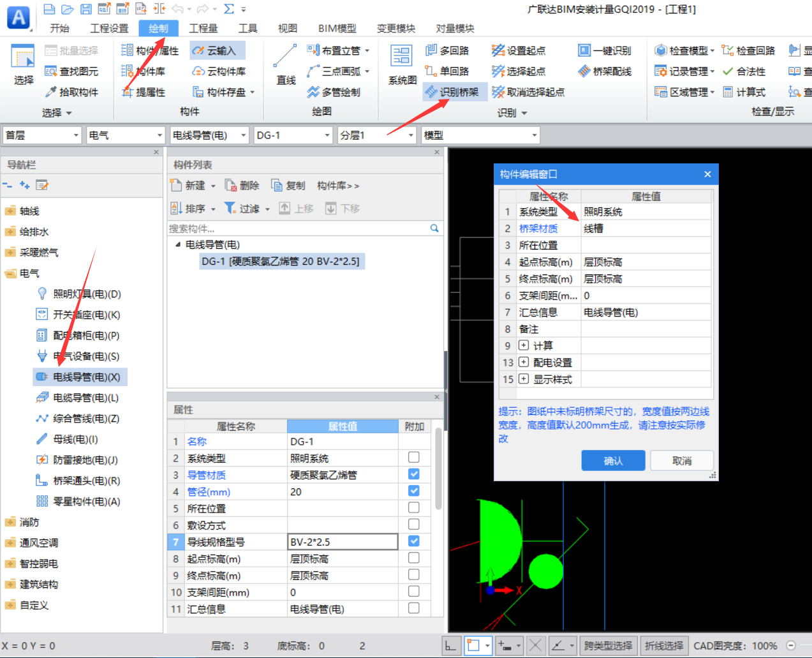
Task: Open 云构件库
Action: [x=219, y=71]
